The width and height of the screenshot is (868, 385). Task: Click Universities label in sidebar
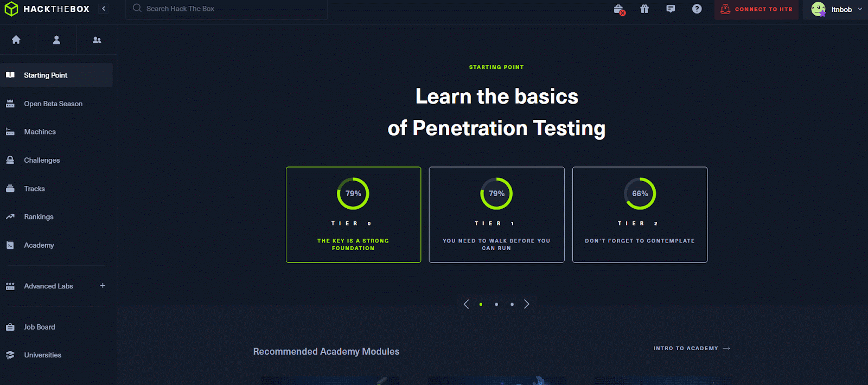(43, 355)
